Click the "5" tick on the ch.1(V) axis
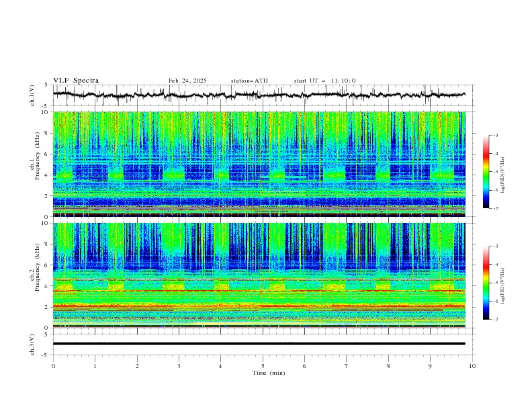532x411 pixels. pyautogui.click(x=46, y=85)
